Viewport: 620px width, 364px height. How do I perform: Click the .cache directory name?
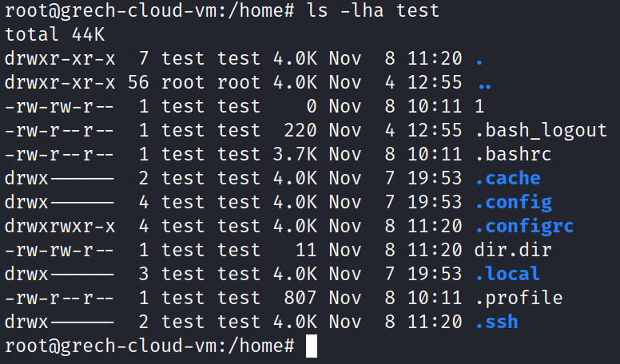click(507, 178)
